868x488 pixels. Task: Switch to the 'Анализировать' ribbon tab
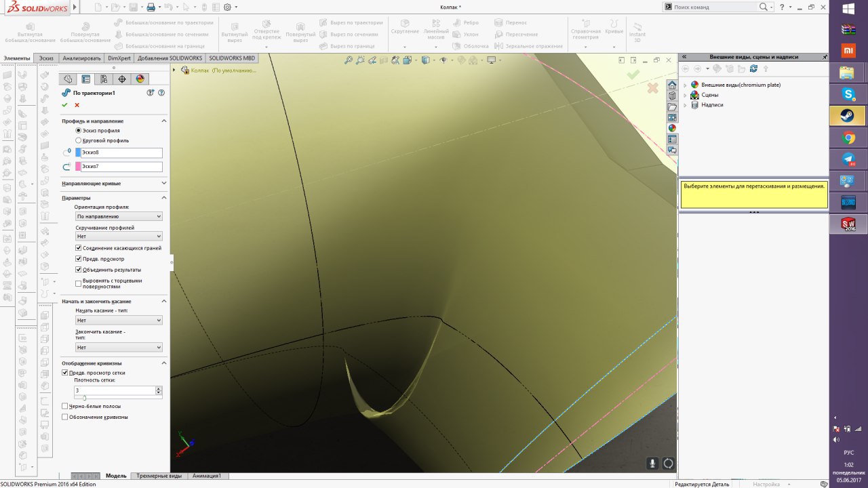click(x=81, y=58)
